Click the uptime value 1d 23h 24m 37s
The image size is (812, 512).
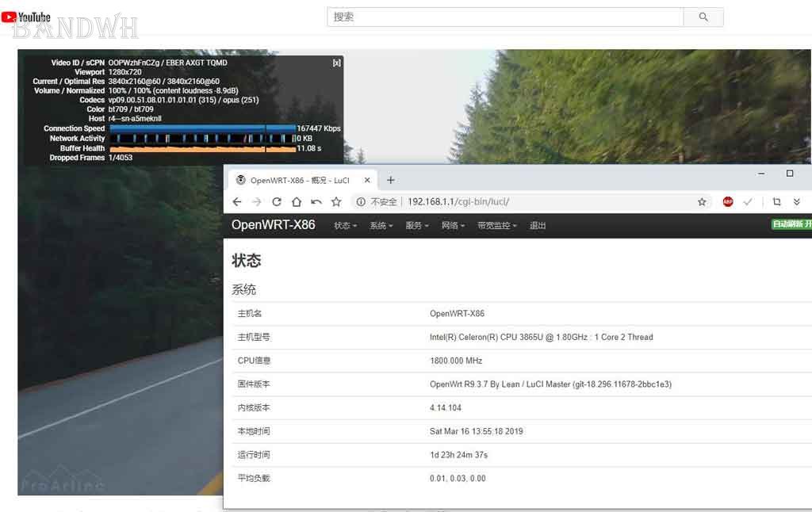tap(458, 455)
